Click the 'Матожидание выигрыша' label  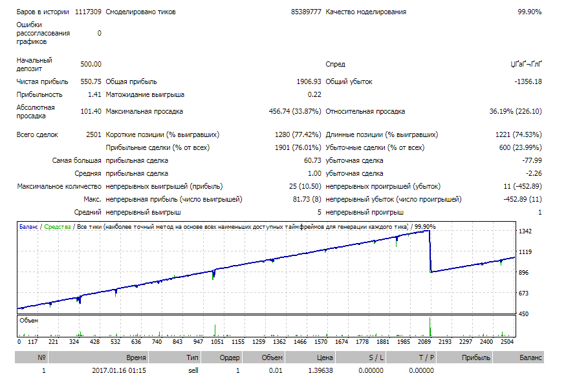tap(145, 94)
